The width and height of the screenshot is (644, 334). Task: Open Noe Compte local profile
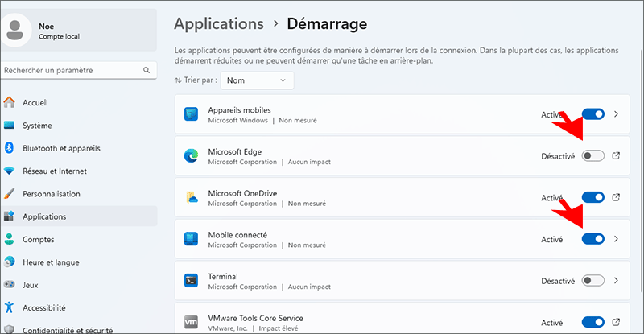[x=79, y=30]
